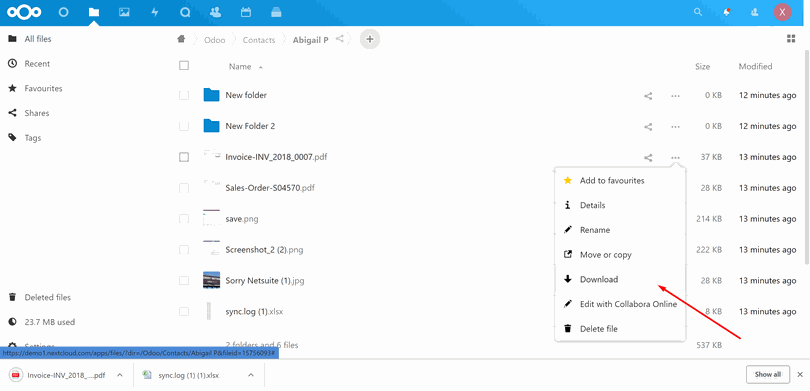The width and height of the screenshot is (810, 391).
Task: Click share icon for Invoice-INV_2018_0007.pdf
Action: [648, 158]
